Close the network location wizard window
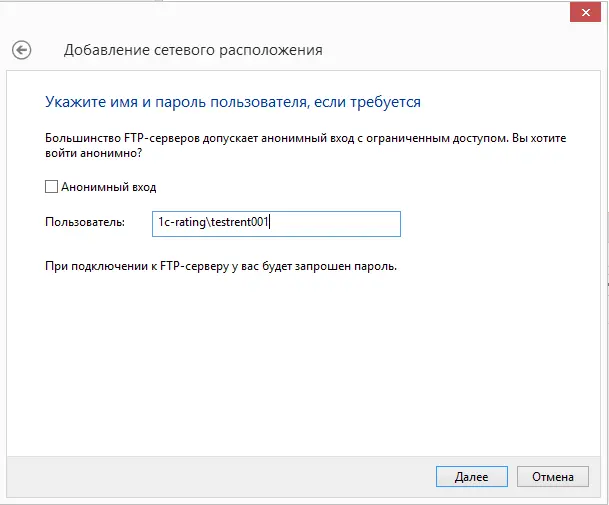Image resolution: width=609 pixels, height=505 pixels. pos(585,12)
